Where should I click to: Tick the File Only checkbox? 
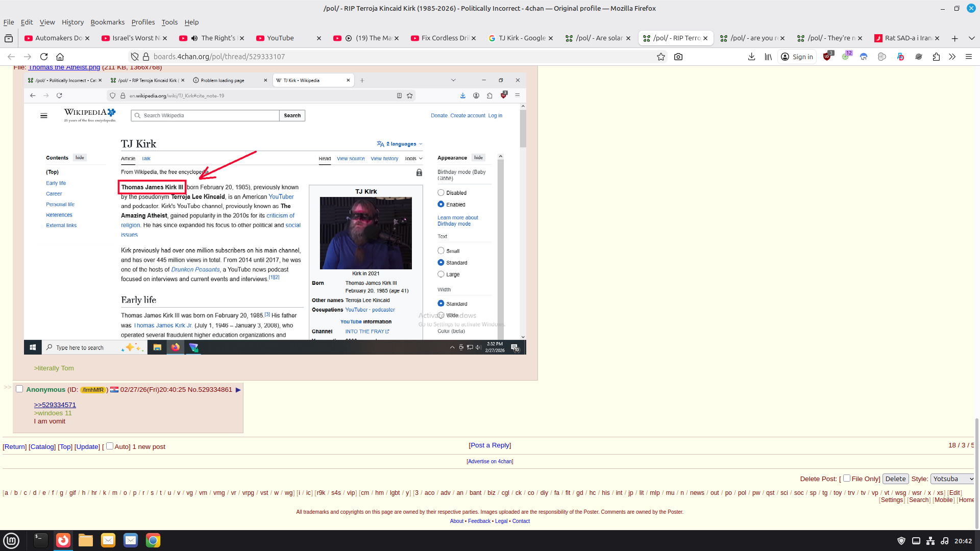[x=847, y=478]
